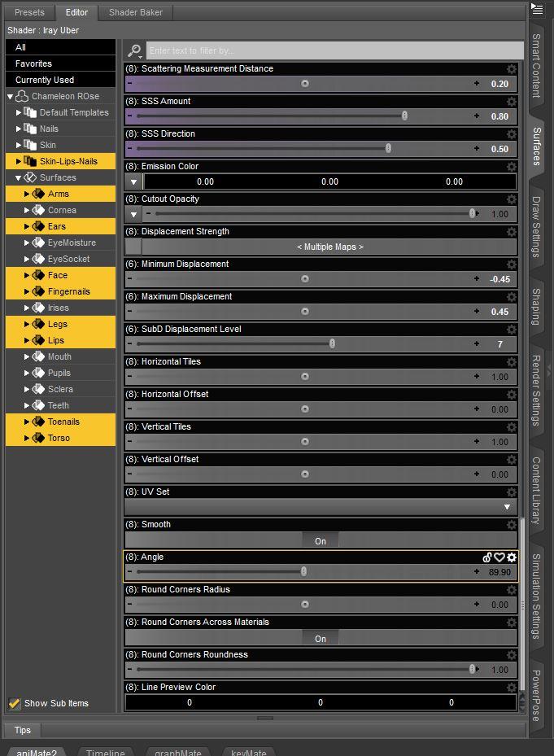Open gear settings for Maximum Displacement

511,296
